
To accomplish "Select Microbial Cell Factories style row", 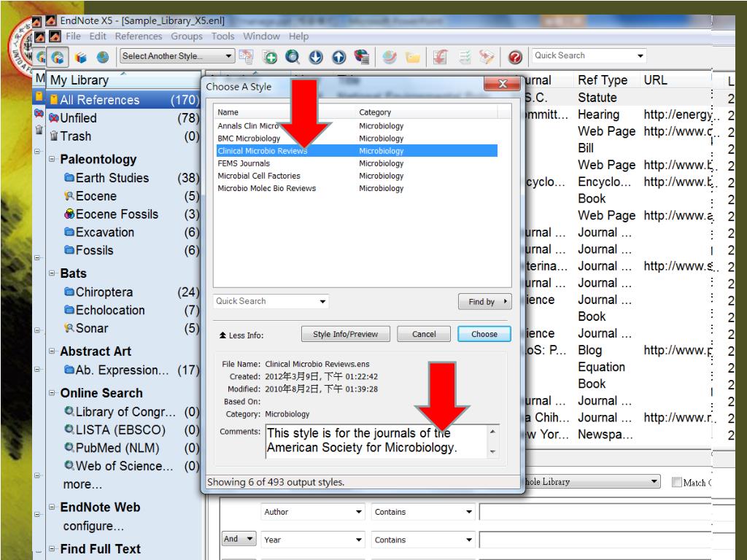I will (357, 176).
